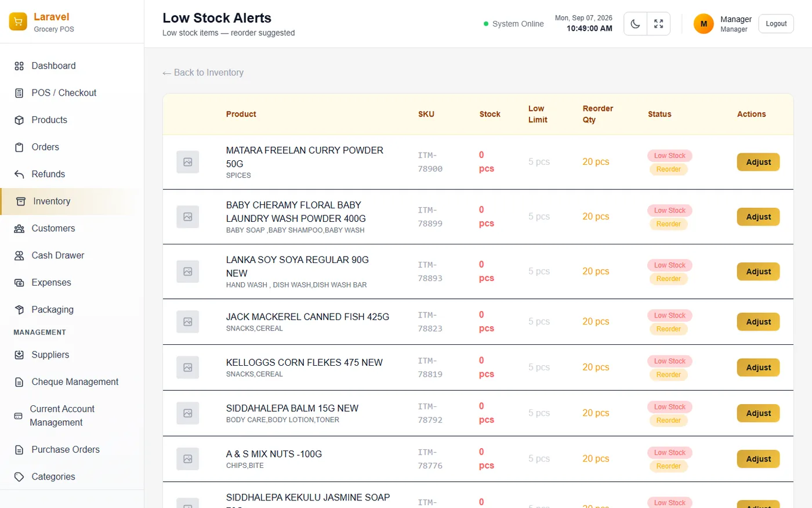Viewport: 812px width, 508px height.
Task: Open the Refunds section
Action: click(72, 174)
